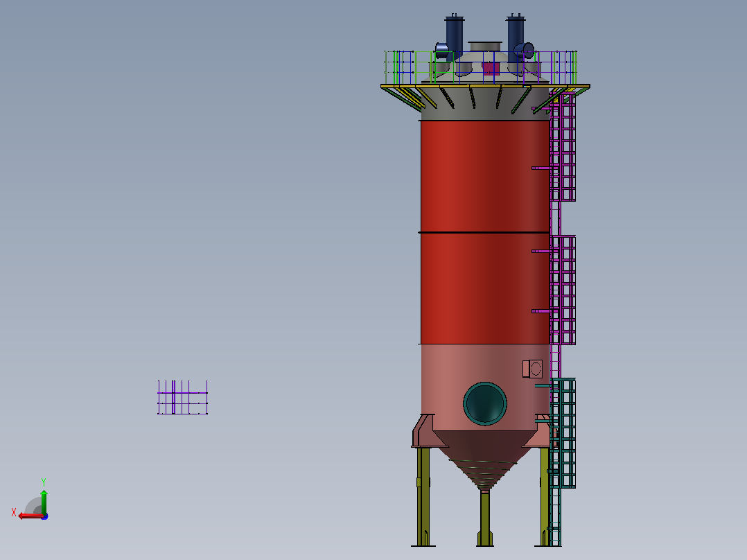The height and width of the screenshot is (560, 747).
Task: Pick the isolated purple railing sketch at left
Action: pyautogui.click(x=182, y=398)
